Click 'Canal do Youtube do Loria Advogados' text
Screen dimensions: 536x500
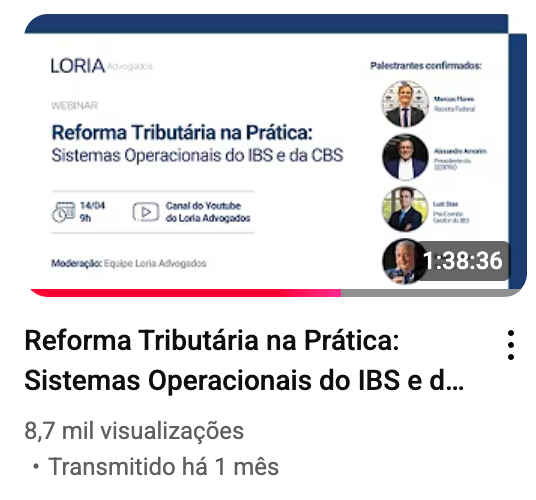208,212
